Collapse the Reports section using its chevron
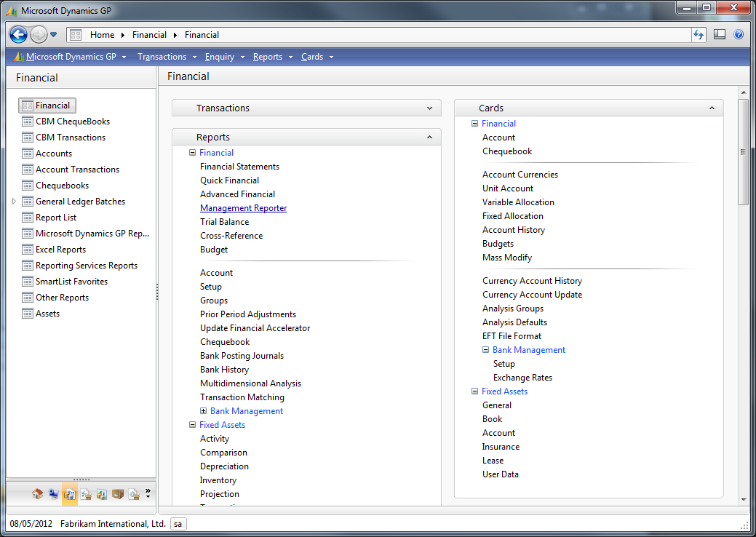 [x=429, y=138]
